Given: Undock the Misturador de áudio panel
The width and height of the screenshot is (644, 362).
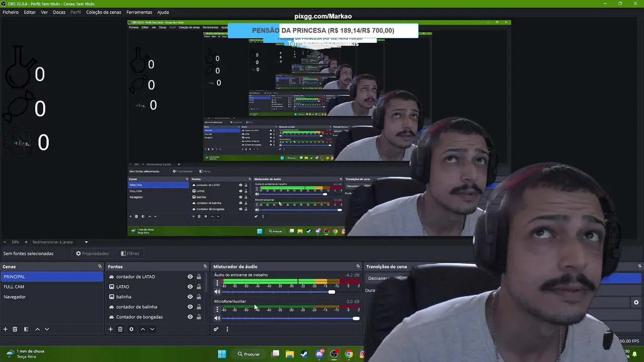Looking at the screenshot, I should (x=358, y=266).
